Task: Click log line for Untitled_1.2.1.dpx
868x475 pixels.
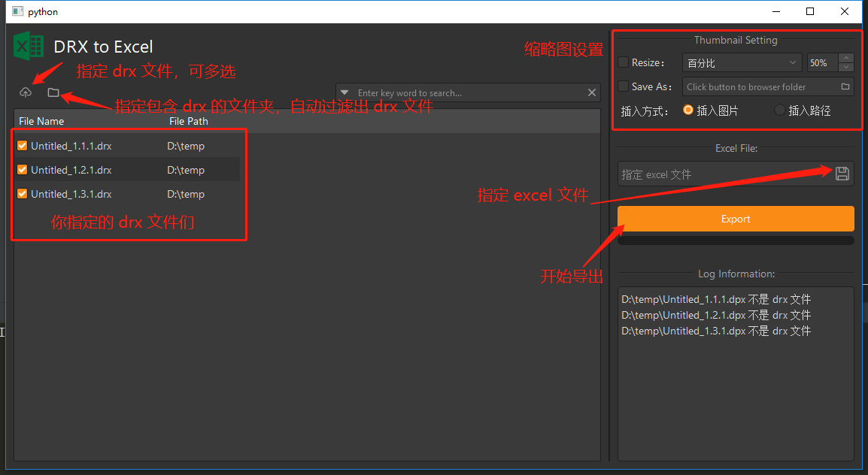Action: point(716,315)
